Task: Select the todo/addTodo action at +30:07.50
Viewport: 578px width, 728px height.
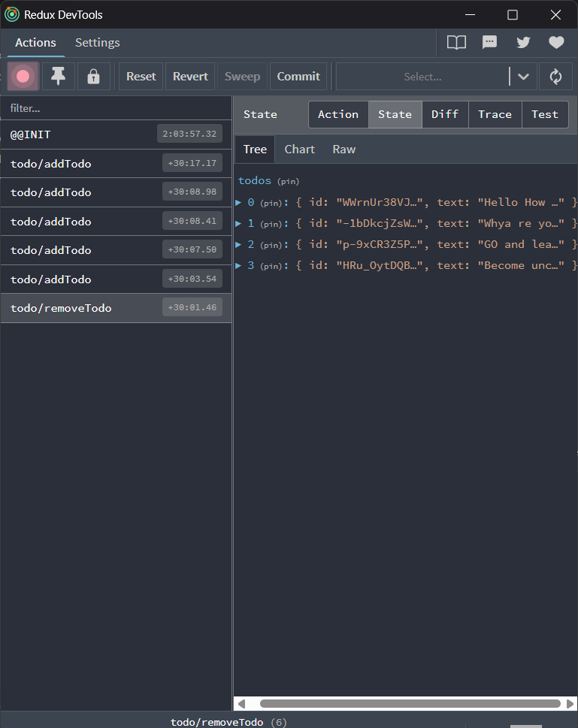Action: (117, 250)
